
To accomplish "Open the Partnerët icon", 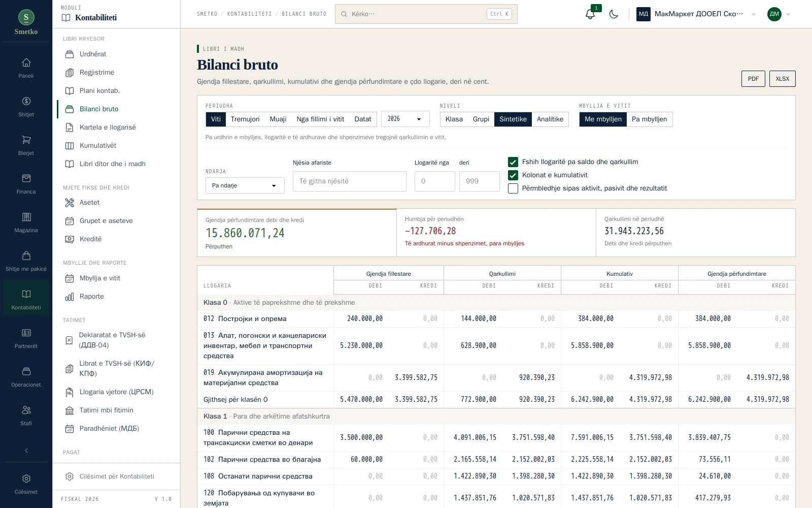I will 26,333.
